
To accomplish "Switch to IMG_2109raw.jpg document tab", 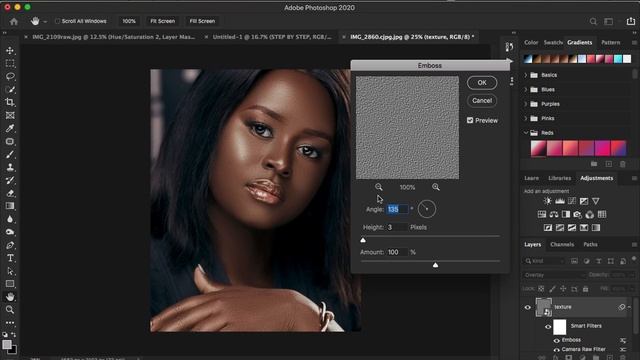I will [x=113, y=37].
